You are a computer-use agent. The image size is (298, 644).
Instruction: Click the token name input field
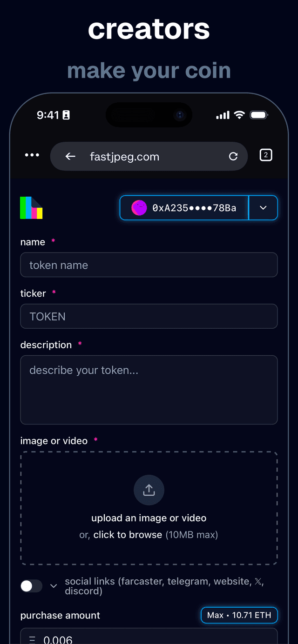coord(149,265)
